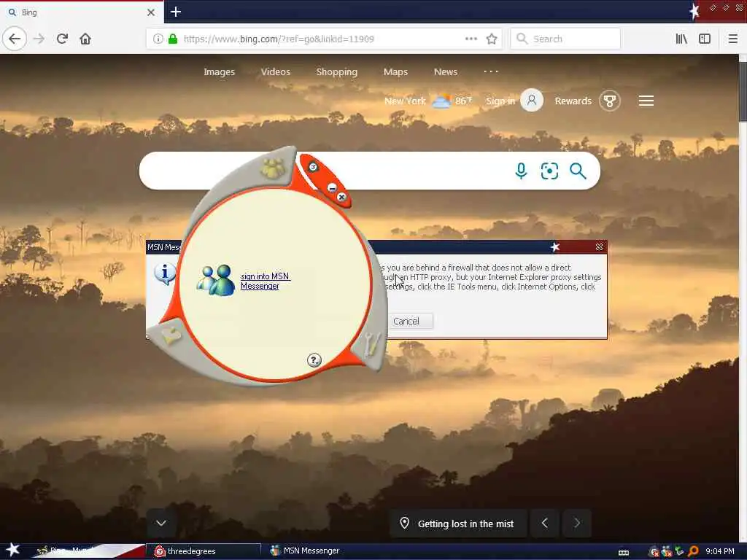Open the threedegrees group members icon

pyautogui.click(x=273, y=168)
